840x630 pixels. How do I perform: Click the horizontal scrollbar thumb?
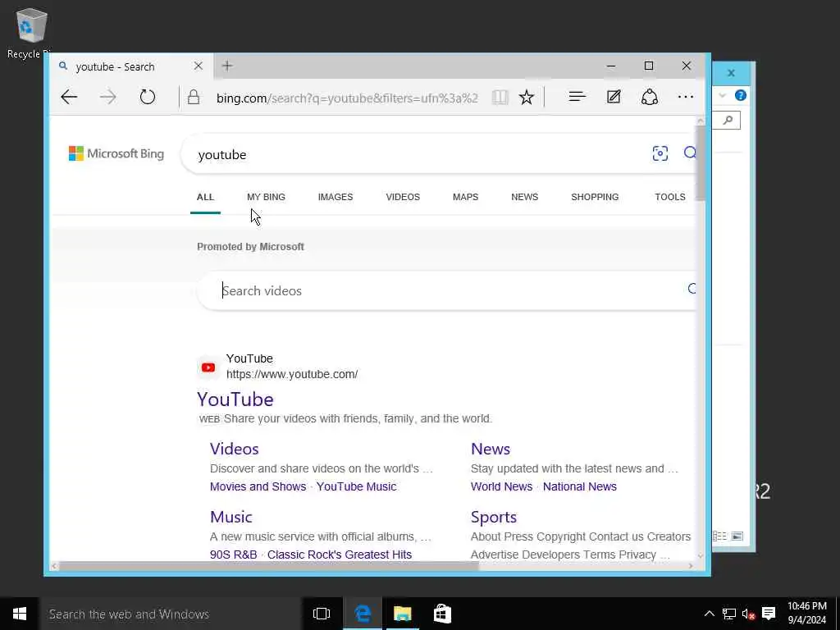(x=268, y=566)
